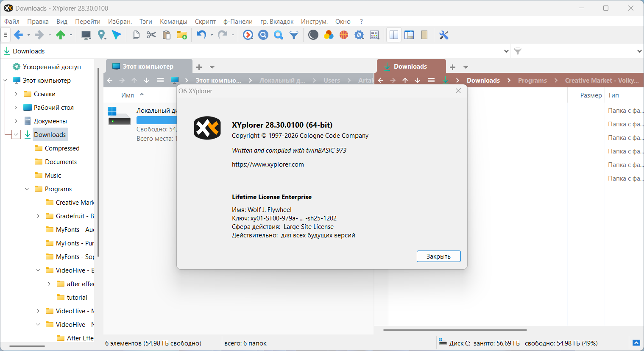Open the right pane tab list dropdown
Image resolution: width=644 pixels, height=351 pixels.
[466, 67]
